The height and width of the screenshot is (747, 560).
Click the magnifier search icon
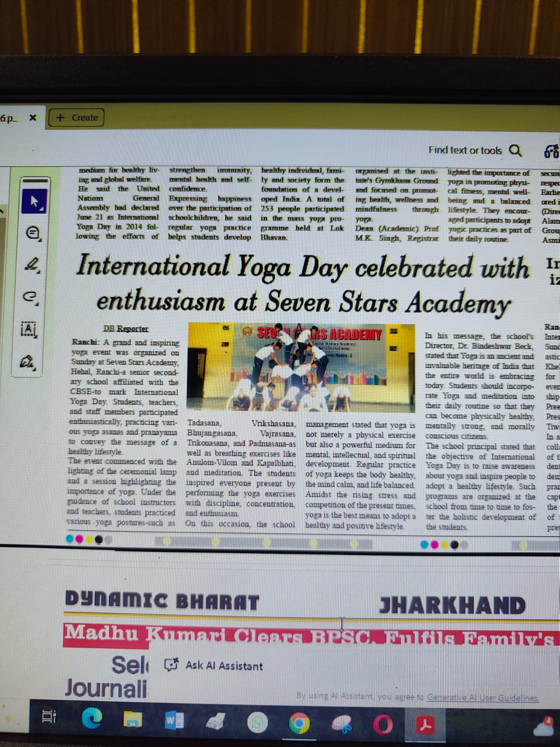[515, 150]
